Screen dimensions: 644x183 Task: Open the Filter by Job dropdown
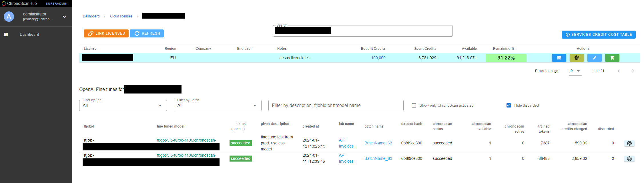(x=123, y=106)
